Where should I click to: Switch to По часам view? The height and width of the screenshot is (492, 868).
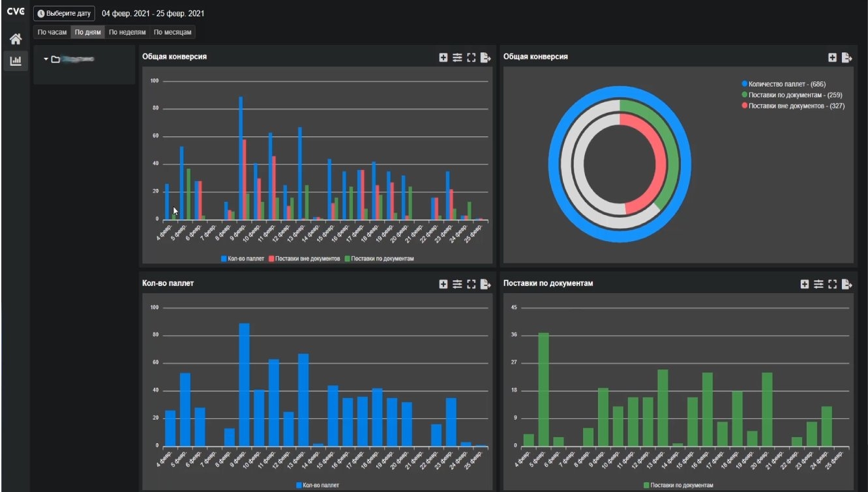tap(52, 32)
